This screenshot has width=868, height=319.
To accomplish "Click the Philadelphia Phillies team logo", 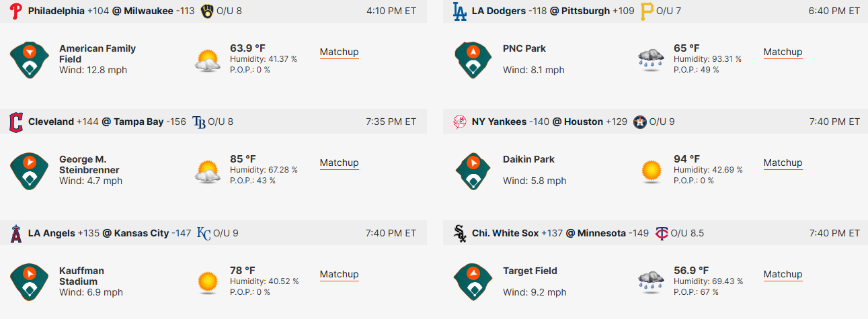I will click(x=15, y=11).
